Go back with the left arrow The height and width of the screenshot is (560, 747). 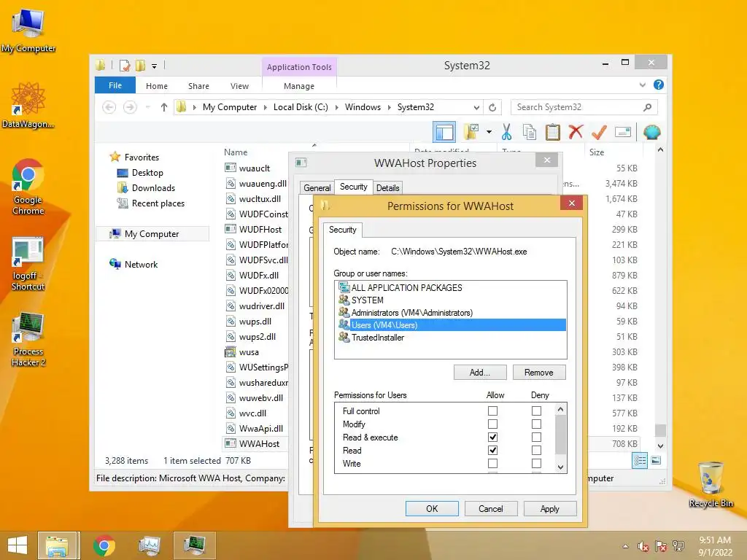coord(109,107)
